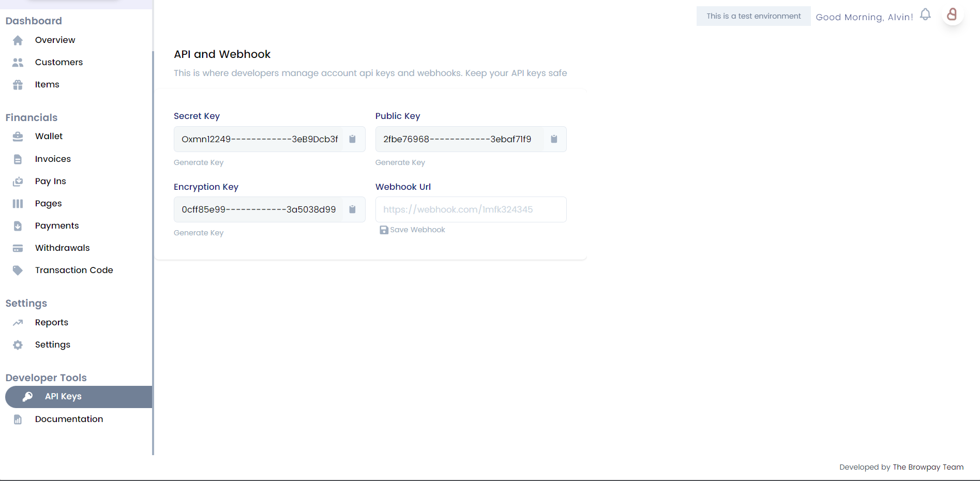Navigate to Withdrawals section

[x=62, y=248]
